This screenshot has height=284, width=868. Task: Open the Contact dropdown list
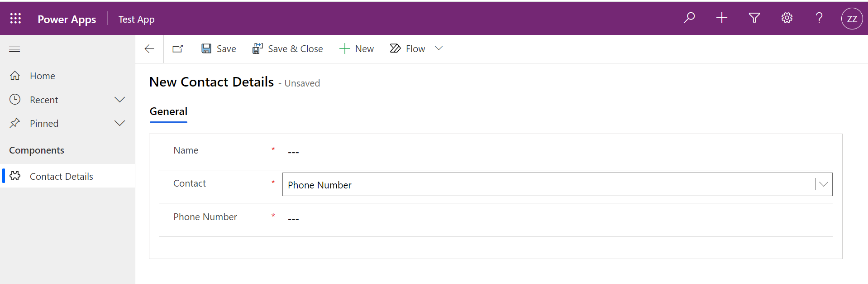tap(823, 184)
